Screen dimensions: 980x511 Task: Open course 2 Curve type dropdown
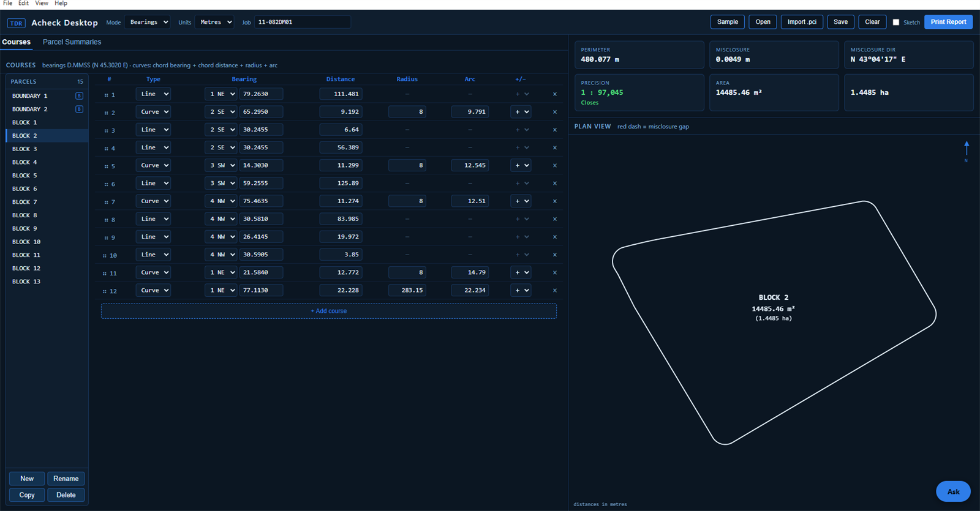(x=153, y=112)
